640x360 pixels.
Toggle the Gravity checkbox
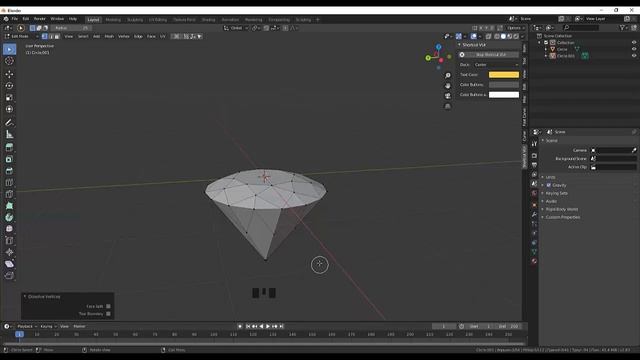pyautogui.click(x=549, y=185)
